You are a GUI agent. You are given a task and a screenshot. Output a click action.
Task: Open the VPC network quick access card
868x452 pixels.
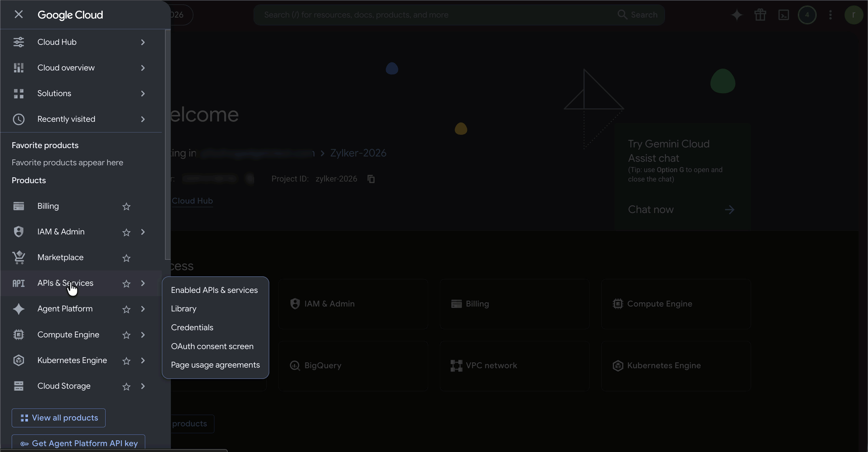click(x=515, y=366)
